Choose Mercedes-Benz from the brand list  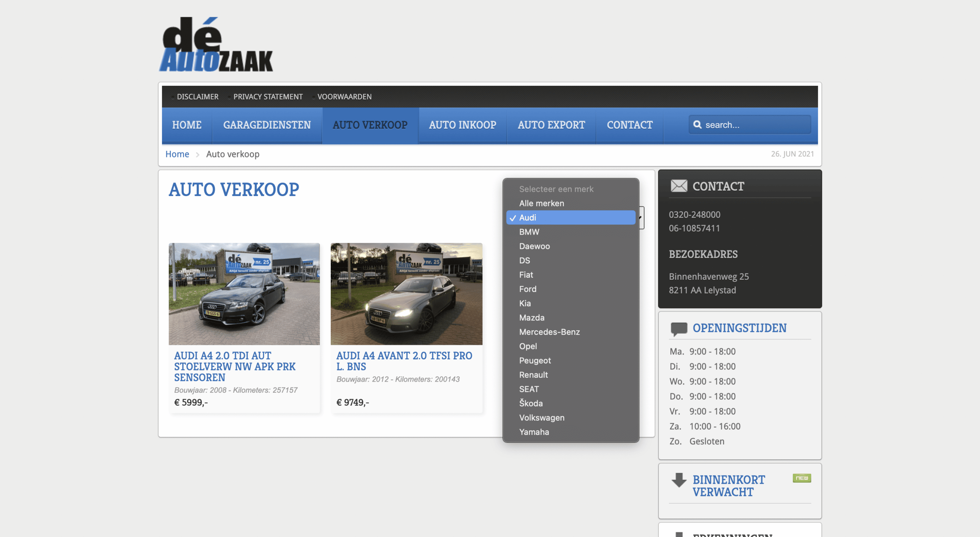pyautogui.click(x=571, y=332)
